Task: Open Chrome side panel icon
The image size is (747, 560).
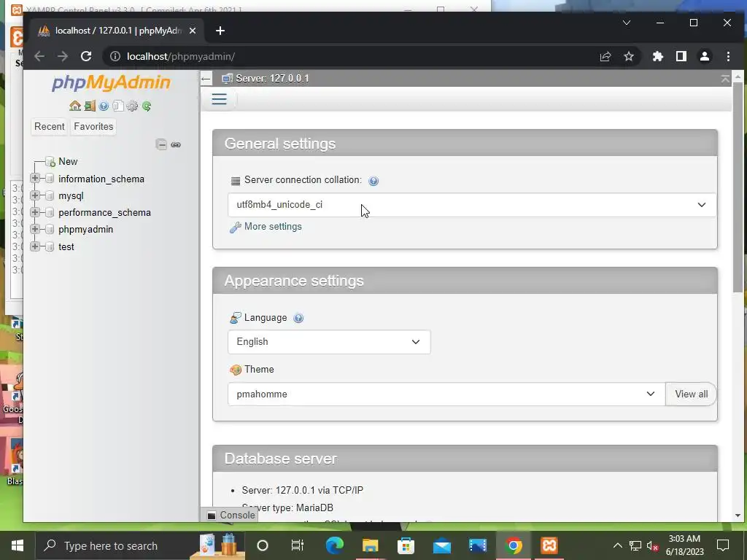Action: [681, 56]
